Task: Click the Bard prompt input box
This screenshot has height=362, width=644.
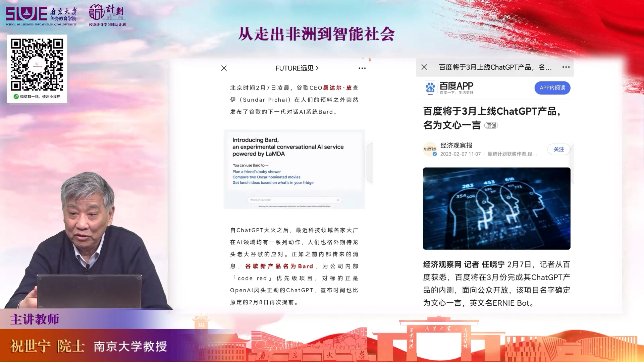Action: pos(294,200)
